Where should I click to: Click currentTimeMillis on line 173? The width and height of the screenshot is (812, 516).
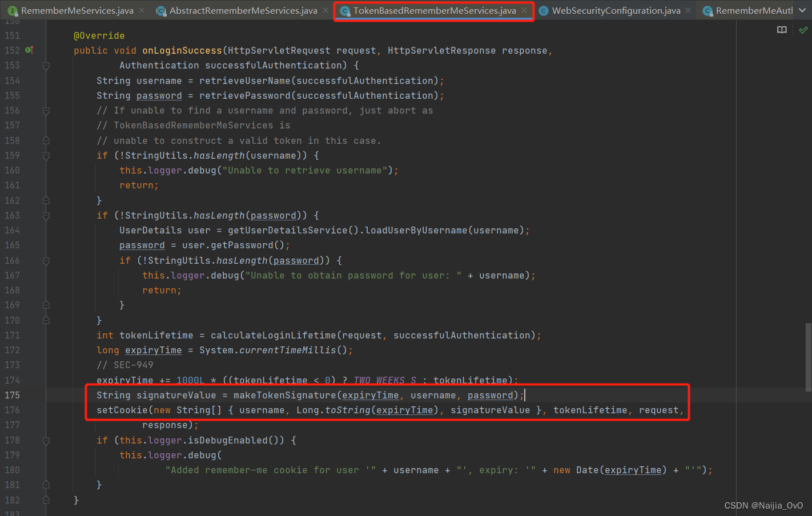pyautogui.click(x=287, y=350)
